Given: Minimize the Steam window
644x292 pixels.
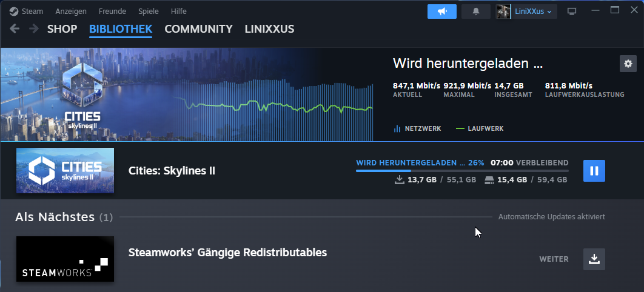Looking at the screenshot, I should 595,10.
